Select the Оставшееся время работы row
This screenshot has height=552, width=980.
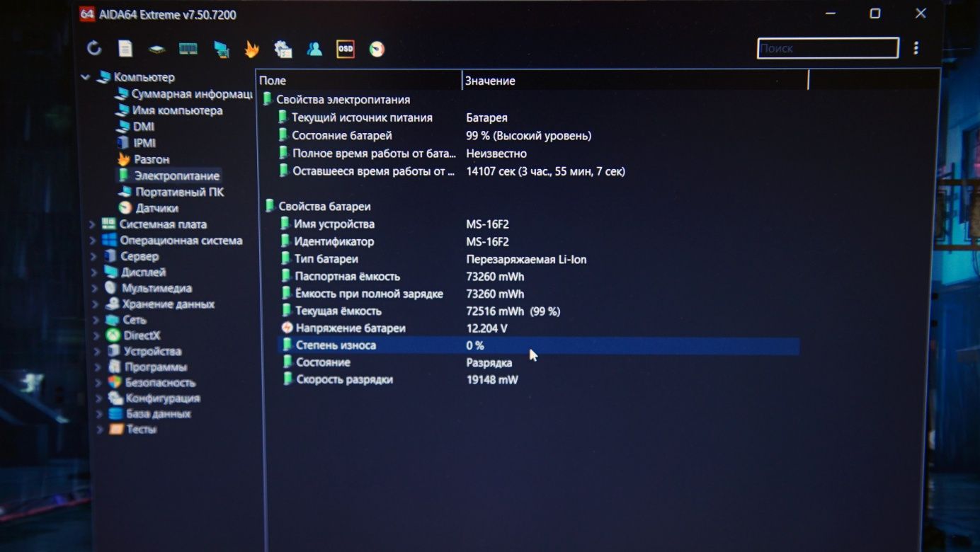(x=538, y=171)
